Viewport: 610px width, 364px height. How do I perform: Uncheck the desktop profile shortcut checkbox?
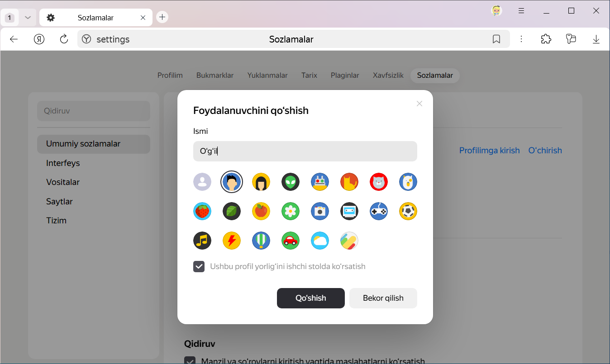pos(199,266)
